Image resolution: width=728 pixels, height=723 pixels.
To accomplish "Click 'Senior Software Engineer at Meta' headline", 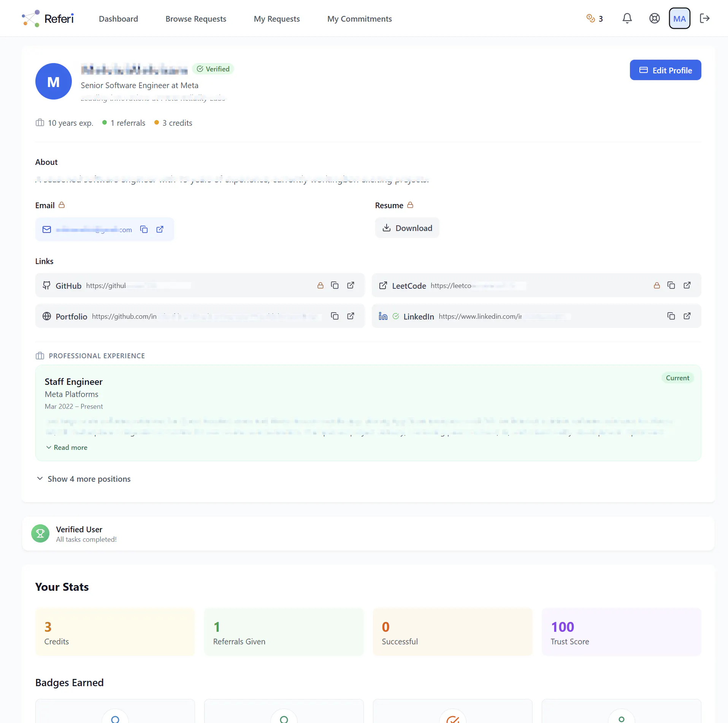I will (x=140, y=85).
